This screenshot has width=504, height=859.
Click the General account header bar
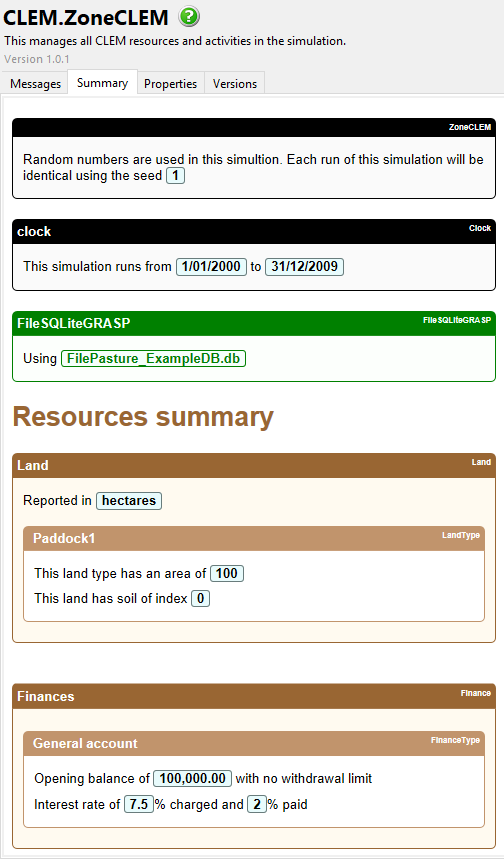[x=254, y=743]
